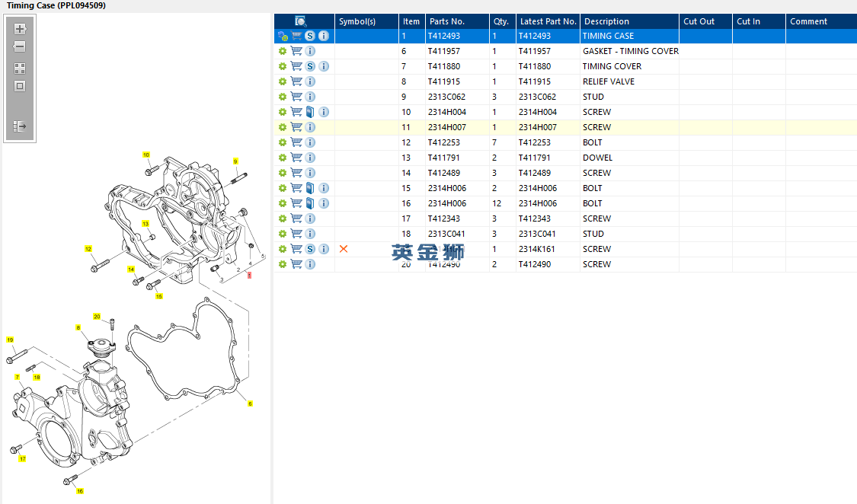This screenshot has width=857, height=504.
Task: Click the book icon for item 10 SCREW
Action: coord(310,112)
